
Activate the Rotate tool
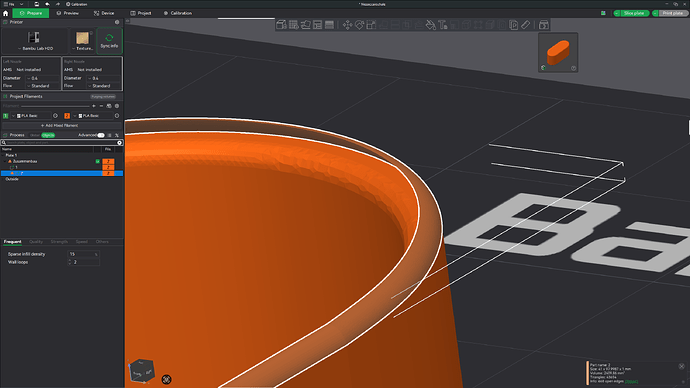click(360, 25)
